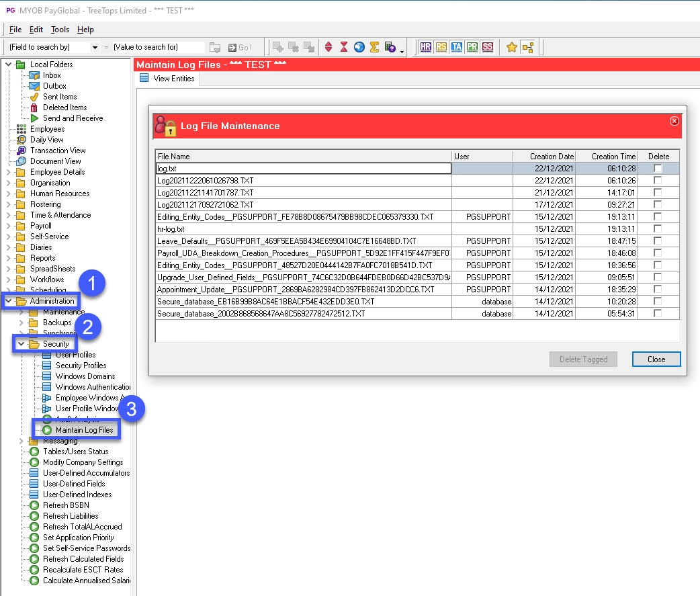This screenshot has height=596, width=700.
Task: Tick the Delete checkbox for log.txt
Action: 658,169
